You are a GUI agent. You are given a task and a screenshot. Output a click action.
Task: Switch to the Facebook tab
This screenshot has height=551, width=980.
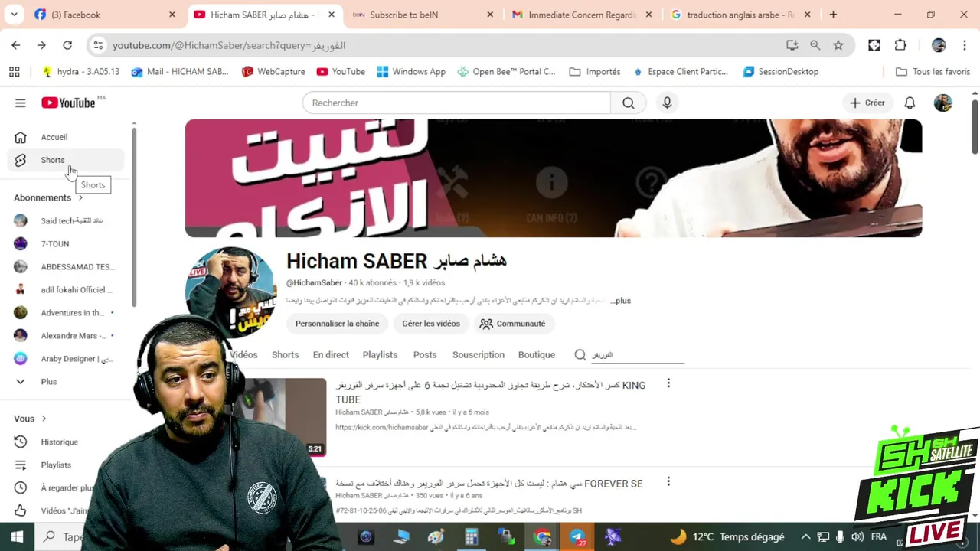coord(106,15)
